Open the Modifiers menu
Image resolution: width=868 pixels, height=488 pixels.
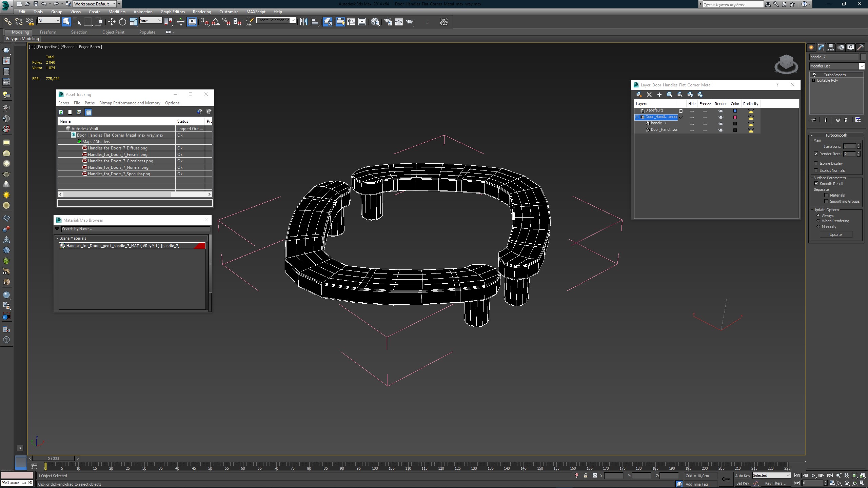117,12
